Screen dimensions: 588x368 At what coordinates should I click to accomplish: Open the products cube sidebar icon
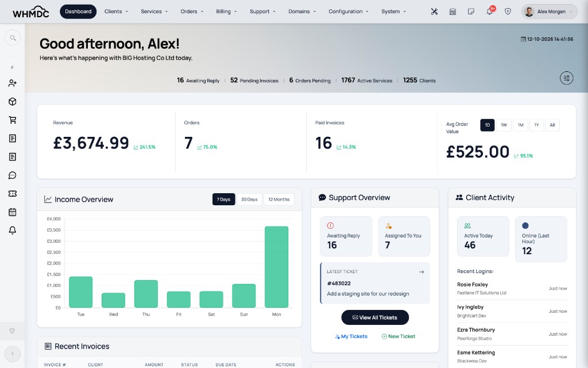[x=13, y=102]
